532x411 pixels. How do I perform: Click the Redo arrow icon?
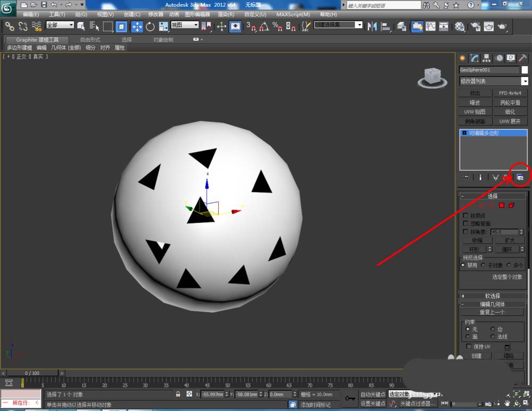[68, 5]
